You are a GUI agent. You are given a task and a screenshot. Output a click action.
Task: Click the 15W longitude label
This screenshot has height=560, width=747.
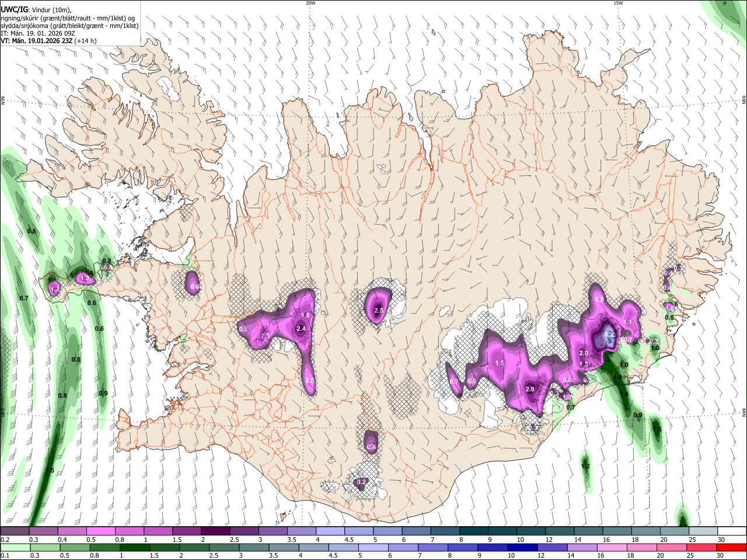click(618, 3)
